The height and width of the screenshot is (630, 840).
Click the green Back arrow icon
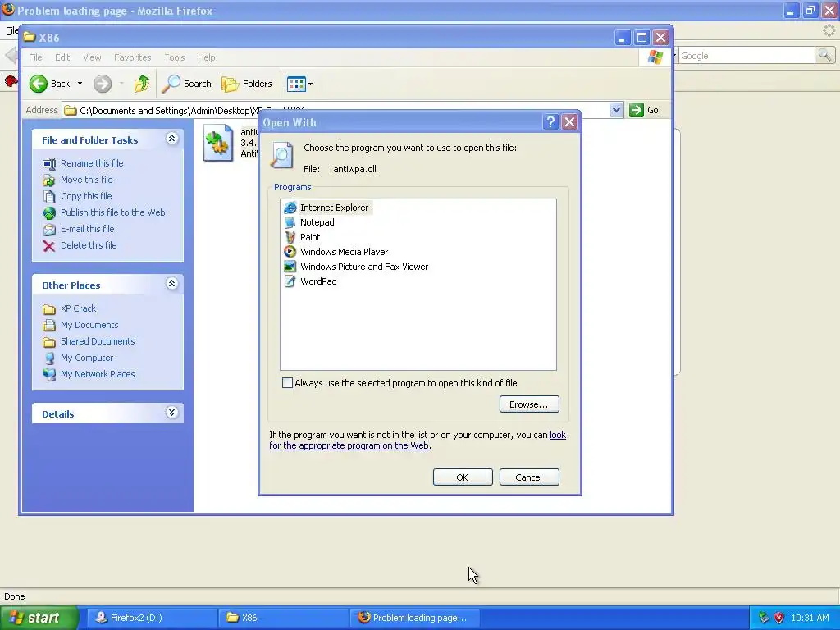pyautogui.click(x=39, y=84)
